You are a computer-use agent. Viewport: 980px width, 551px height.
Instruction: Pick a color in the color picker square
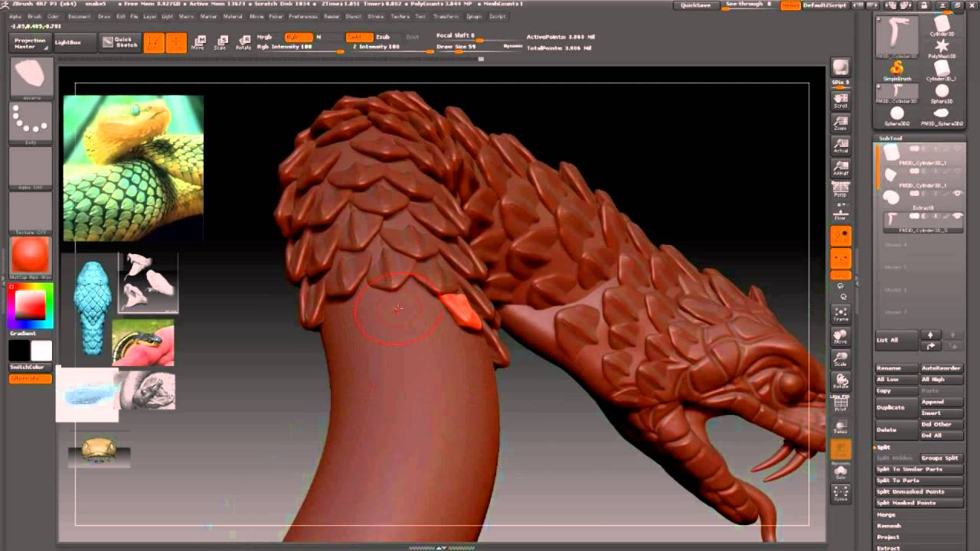pyautogui.click(x=31, y=305)
